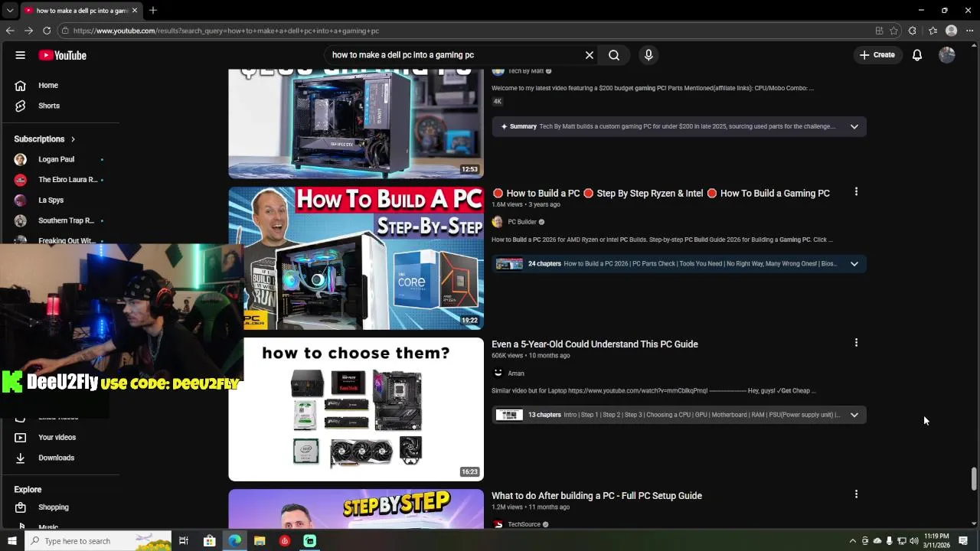Open the volume control in system tray
This screenshot has height=551, width=980.
[913, 541]
